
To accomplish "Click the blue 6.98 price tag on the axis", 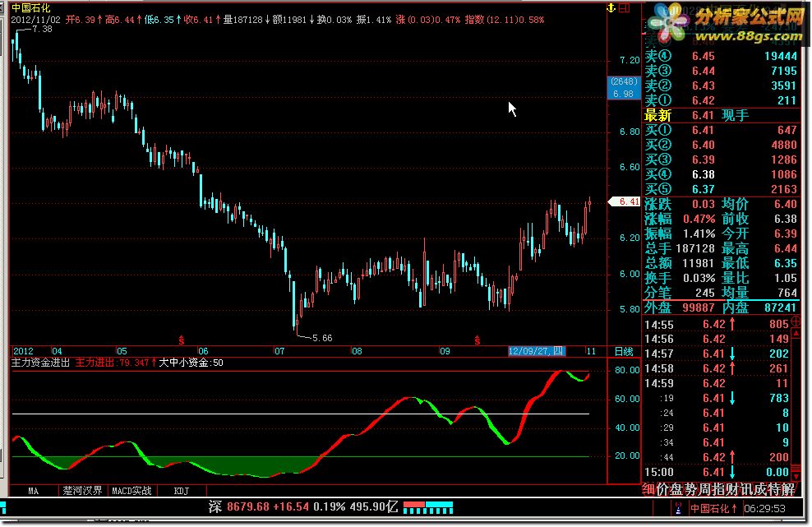I will 624,94.
